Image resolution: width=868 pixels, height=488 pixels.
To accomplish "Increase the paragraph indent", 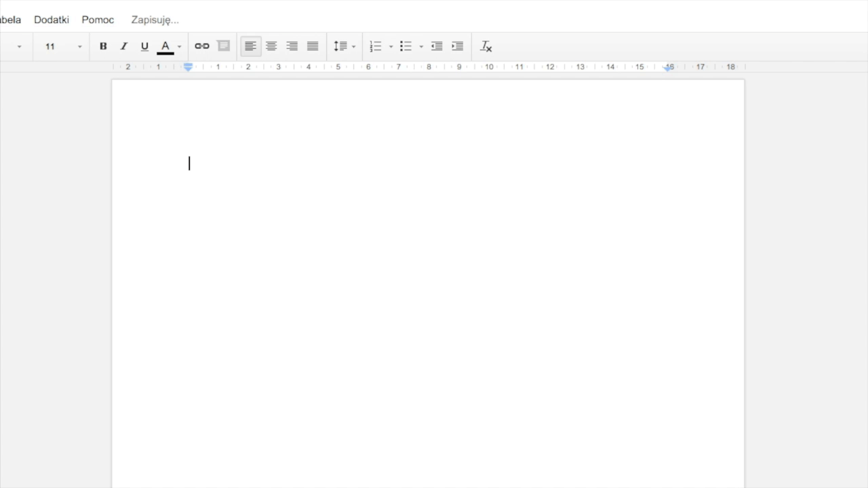I will (458, 46).
